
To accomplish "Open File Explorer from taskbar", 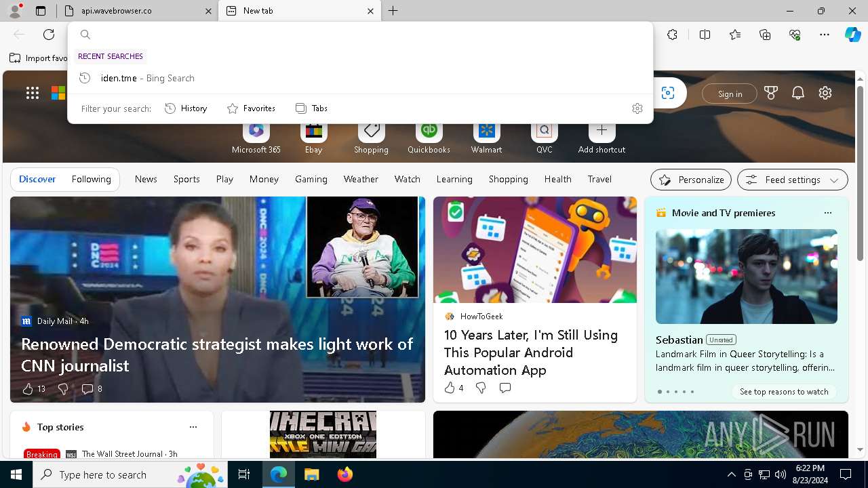I will pos(311,474).
